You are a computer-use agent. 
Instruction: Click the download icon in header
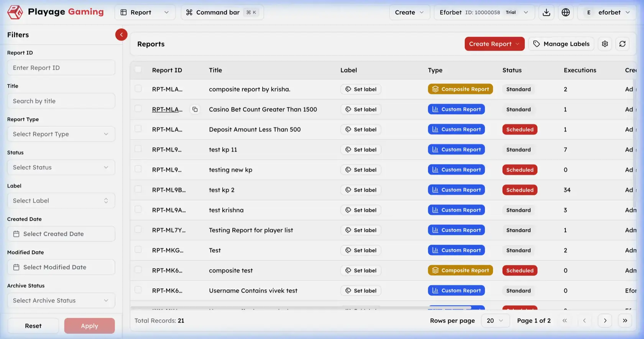[547, 12]
